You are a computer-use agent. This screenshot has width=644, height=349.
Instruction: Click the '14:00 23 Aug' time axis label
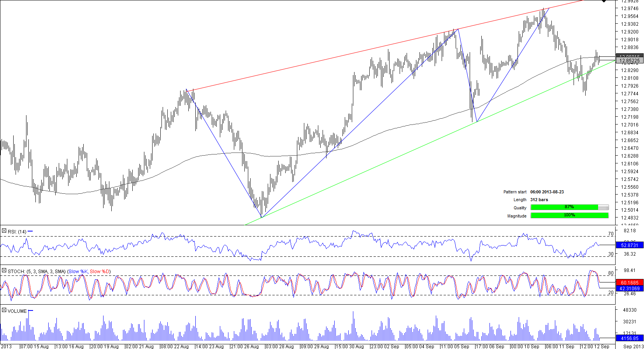click(x=209, y=346)
